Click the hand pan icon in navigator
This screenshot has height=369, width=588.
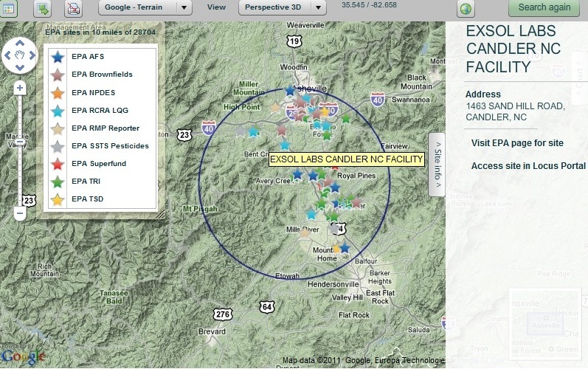[20, 55]
